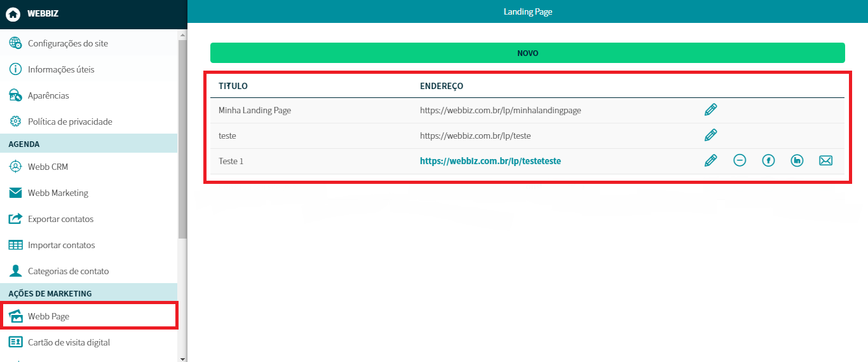
Task: Share Teste 1 on Facebook
Action: [768, 161]
